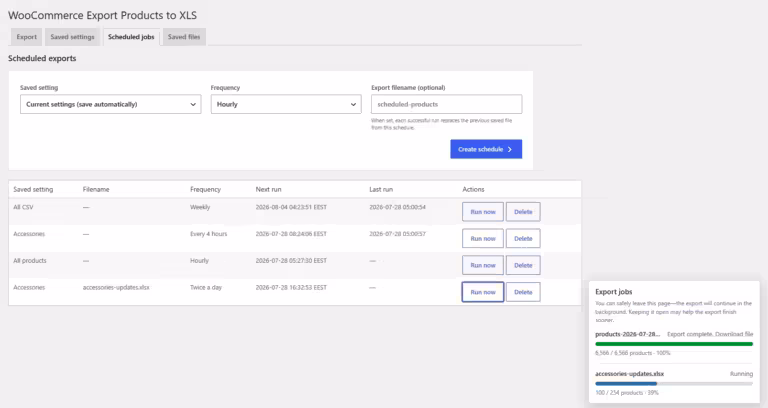Focus the Export filename input field
Screen dimensions: 768x408
[447, 104]
